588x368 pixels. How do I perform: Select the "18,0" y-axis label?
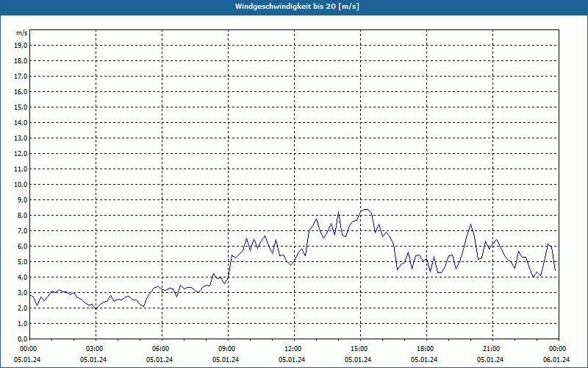(21, 61)
